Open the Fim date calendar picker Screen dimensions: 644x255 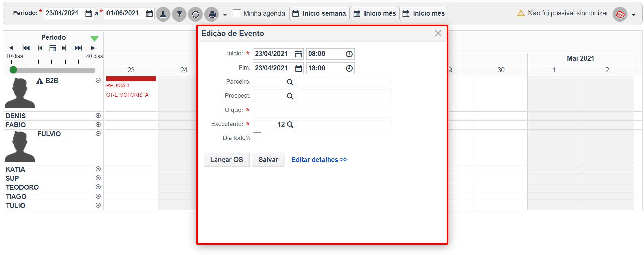click(298, 68)
